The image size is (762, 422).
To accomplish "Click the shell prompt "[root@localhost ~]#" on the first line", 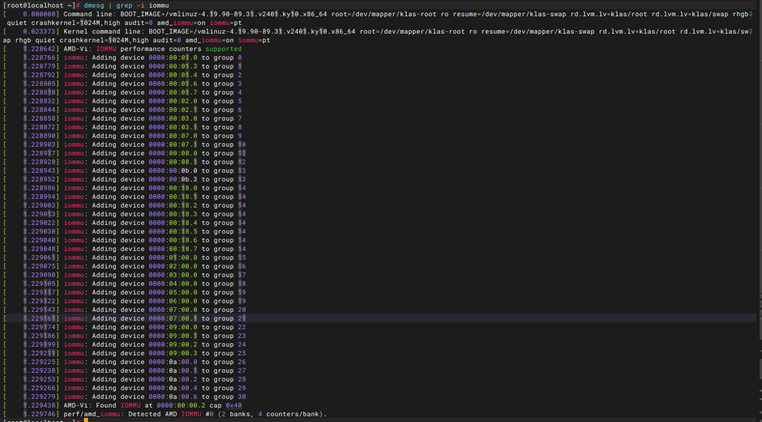I will click(x=41, y=5).
